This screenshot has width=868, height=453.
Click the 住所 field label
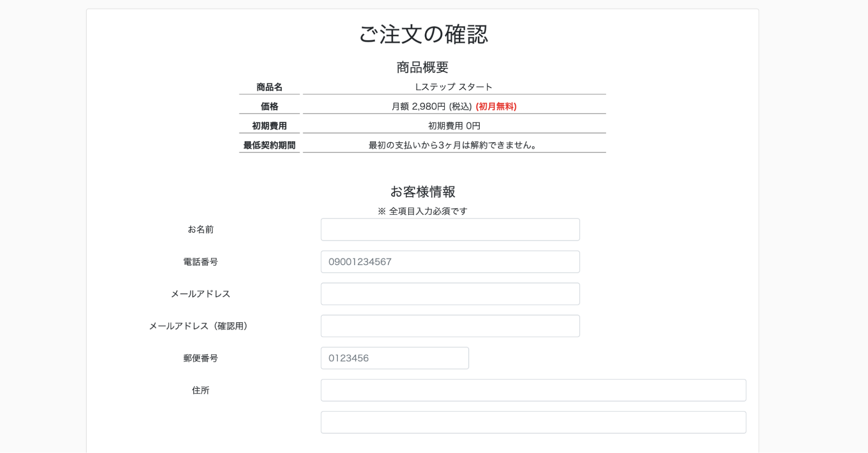(x=201, y=390)
